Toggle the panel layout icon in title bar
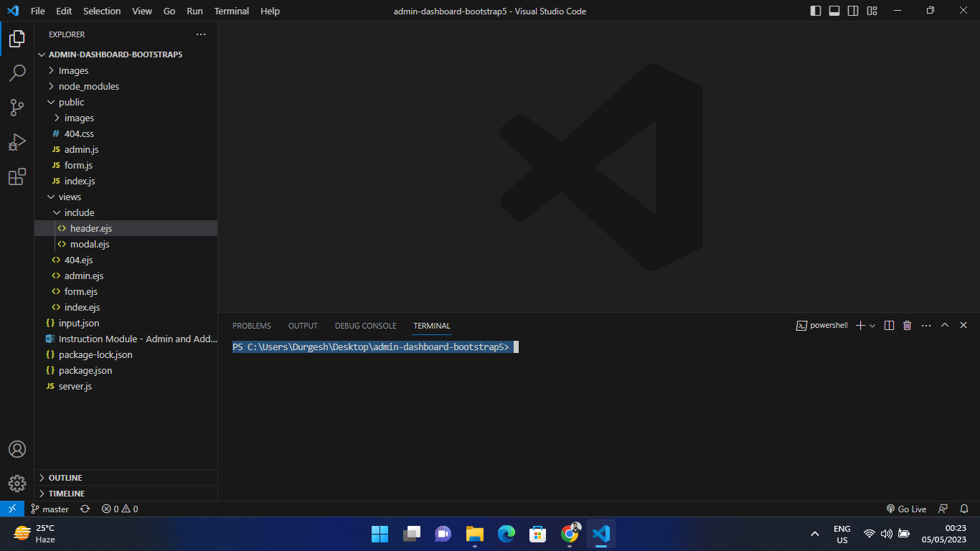 pyautogui.click(x=833, y=11)
